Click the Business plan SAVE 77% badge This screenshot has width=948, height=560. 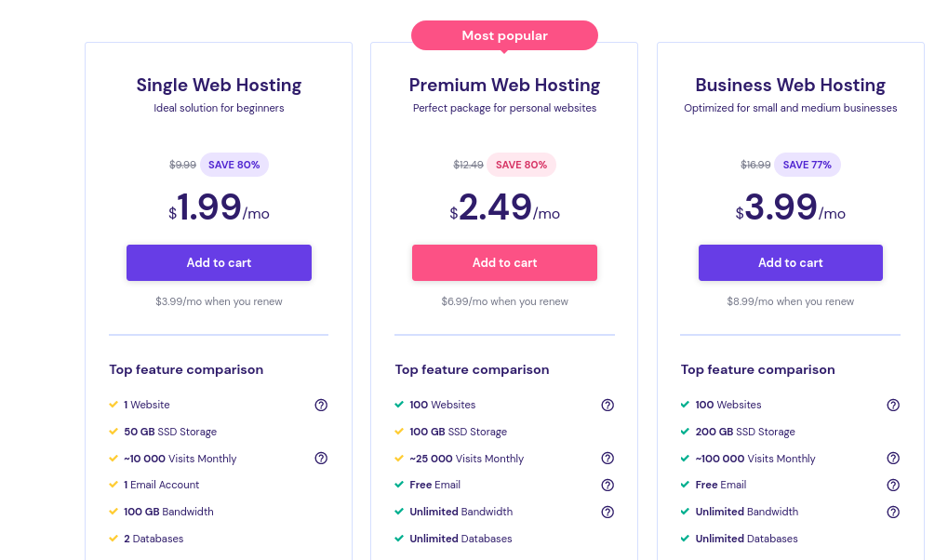[x=807, y=165]
